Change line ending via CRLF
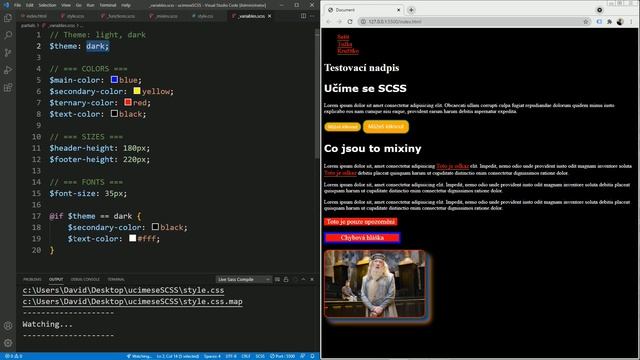This screenshot has width=640, height=360. click(246, 356)
